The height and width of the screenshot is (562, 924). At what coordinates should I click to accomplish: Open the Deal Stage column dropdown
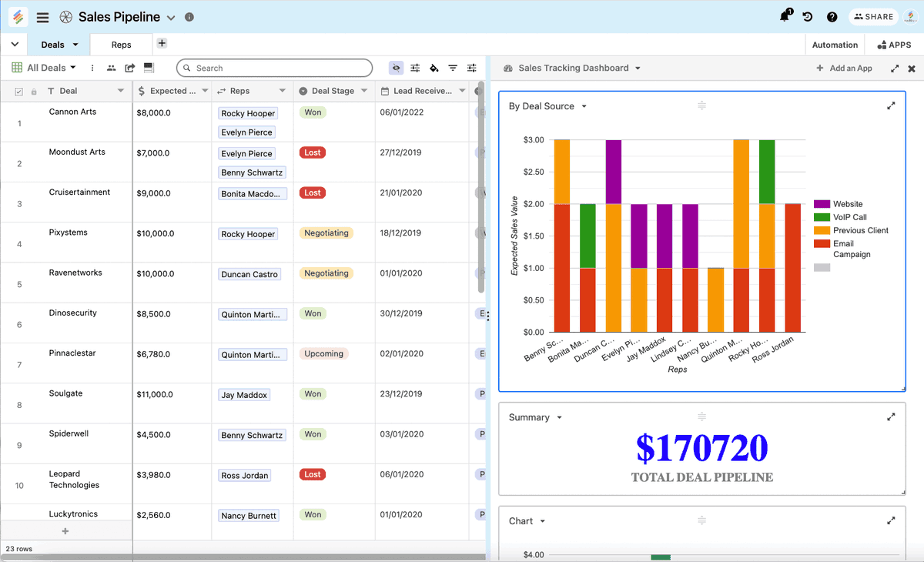coord(363,91)
